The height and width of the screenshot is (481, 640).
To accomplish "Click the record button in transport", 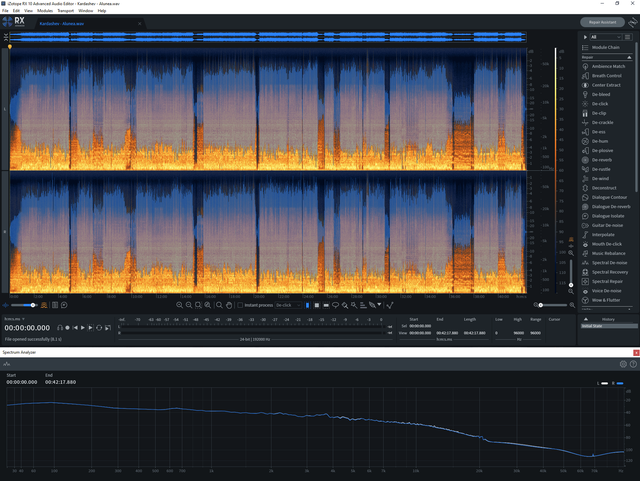I will (67, 327).
